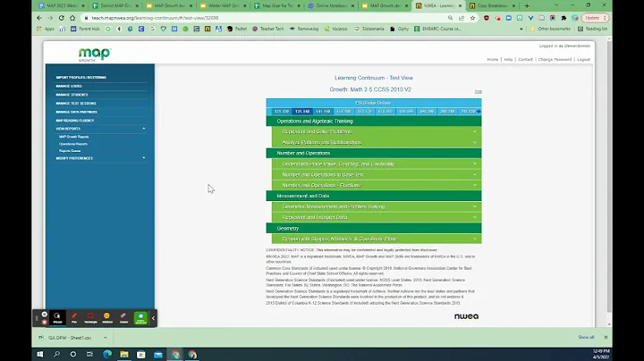Open the Reading list
The height and width of the screenshot is (361, 644).
pos(592,29)
